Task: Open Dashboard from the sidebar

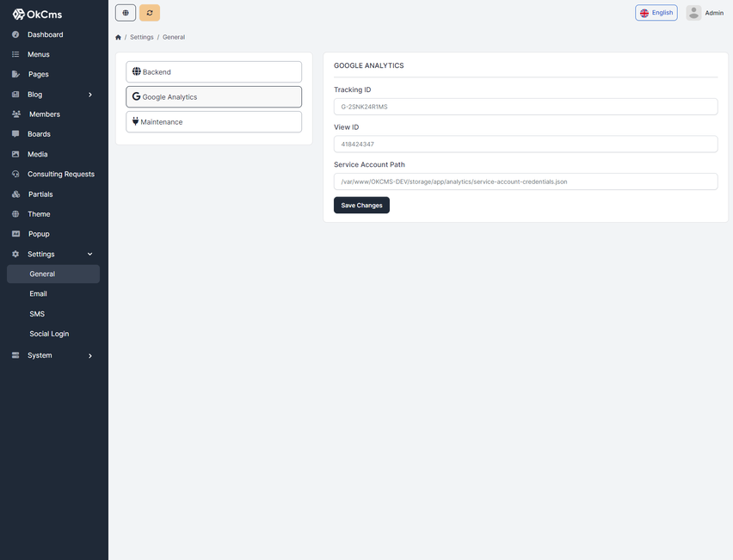Action: tap(45, 34)
